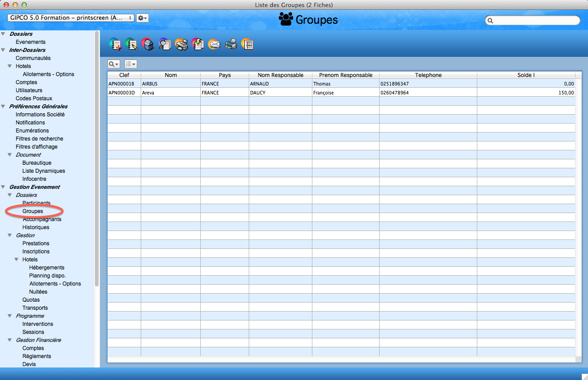The width and height of the screenshot is (588, 380).
Task: Open Devis in the sidebar
Action: 29,364
